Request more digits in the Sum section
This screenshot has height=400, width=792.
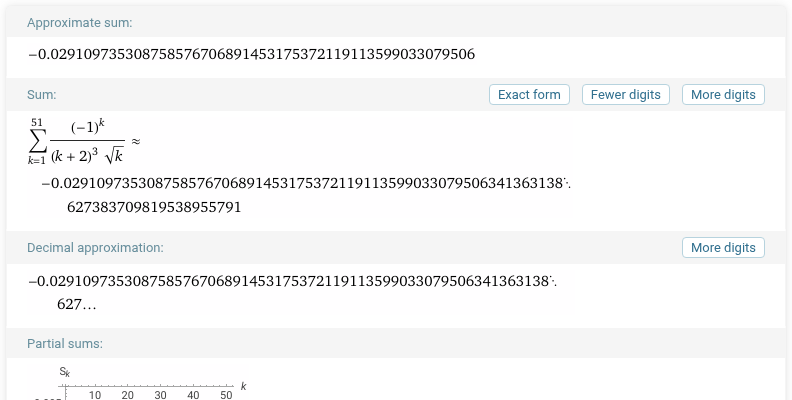[x=723, y=94]
